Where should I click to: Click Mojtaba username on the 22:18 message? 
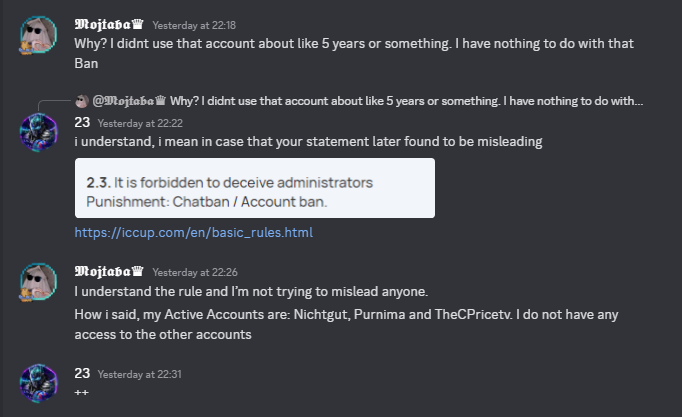(103, 23)
